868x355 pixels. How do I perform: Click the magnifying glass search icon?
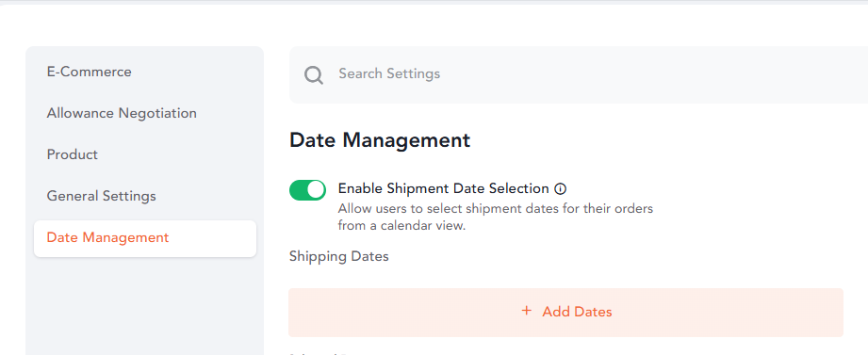(x=313, y=74)
